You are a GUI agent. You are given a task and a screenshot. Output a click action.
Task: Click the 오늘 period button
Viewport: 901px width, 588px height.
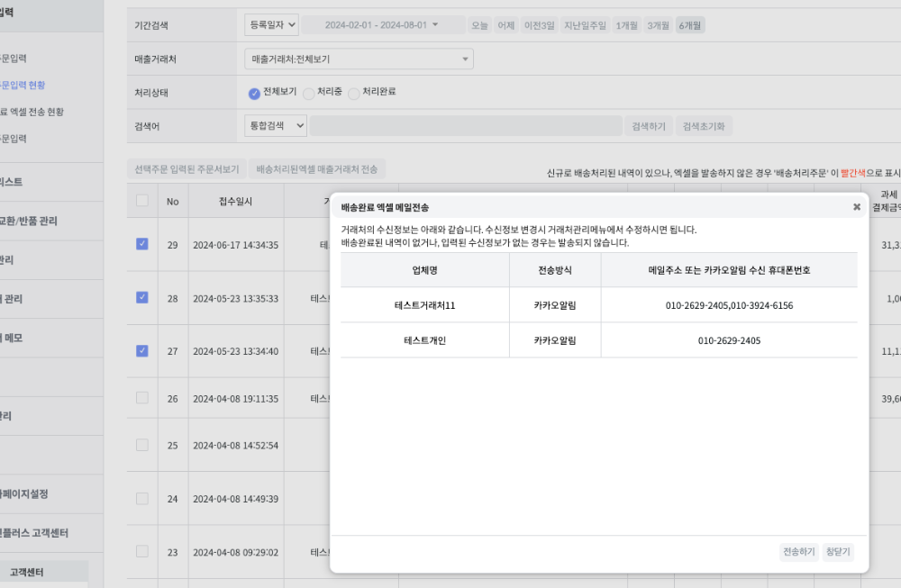(x=479, y=25)
